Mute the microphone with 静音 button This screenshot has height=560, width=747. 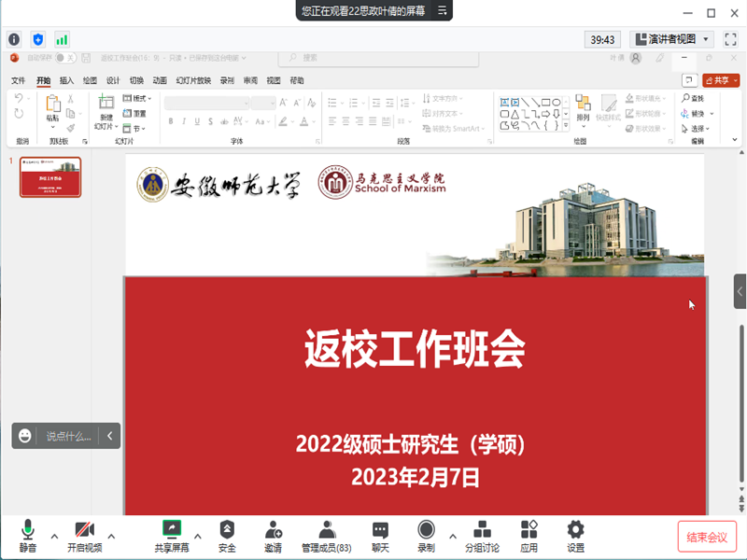(x=28, y=537)
